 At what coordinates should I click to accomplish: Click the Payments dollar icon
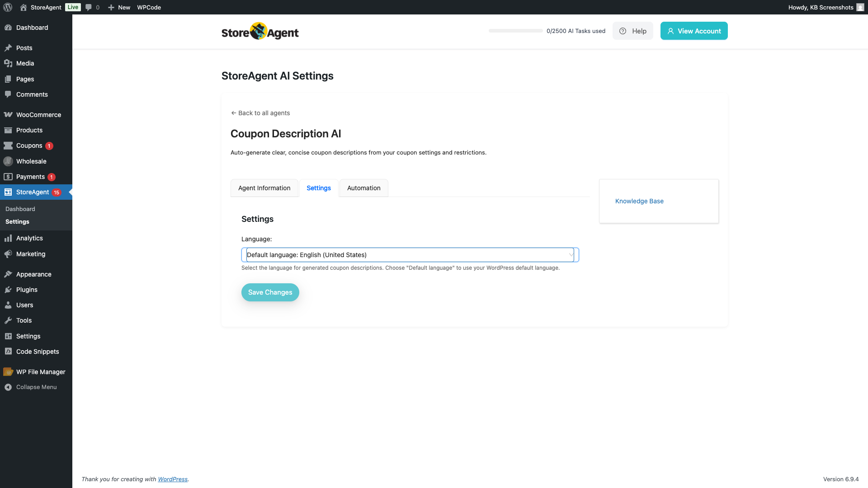coord(8,177)
